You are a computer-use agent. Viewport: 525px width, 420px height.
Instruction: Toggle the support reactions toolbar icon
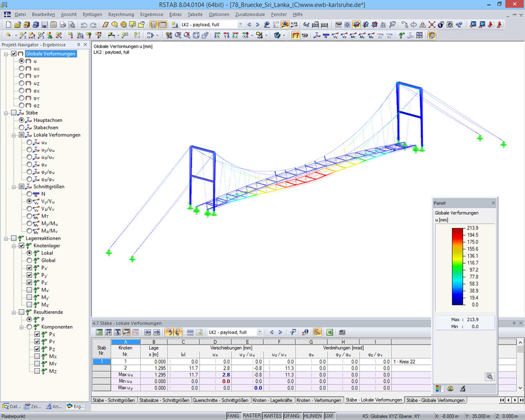point(401,36)
